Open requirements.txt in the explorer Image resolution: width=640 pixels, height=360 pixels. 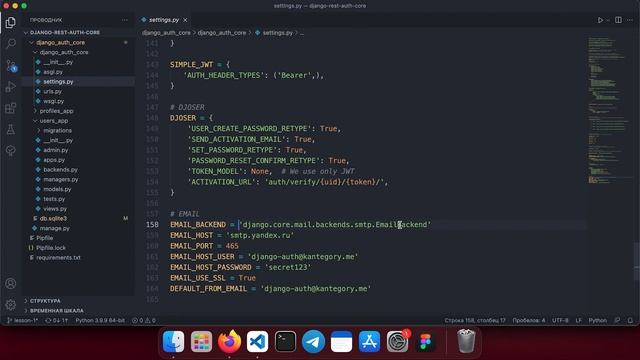click(58, 258)
